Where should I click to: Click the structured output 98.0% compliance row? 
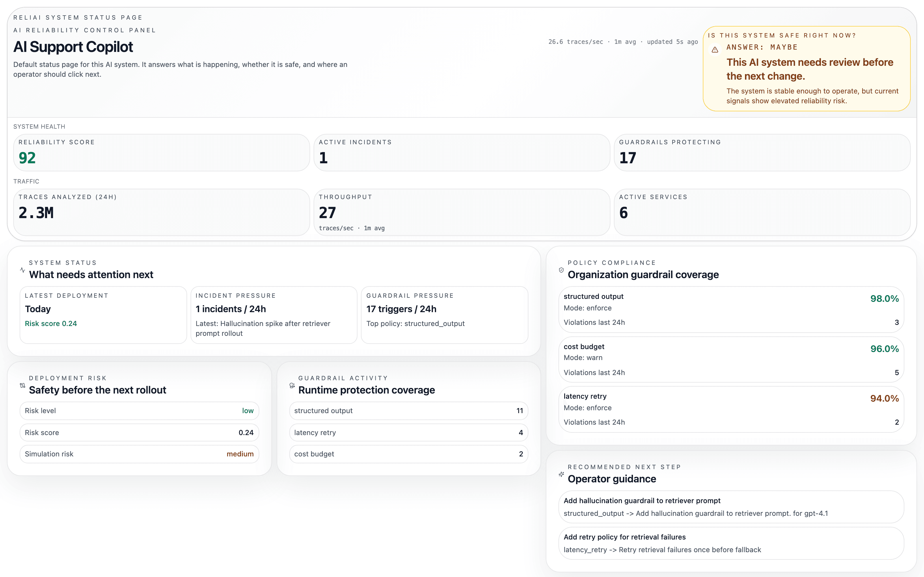[x=731, y=309]
